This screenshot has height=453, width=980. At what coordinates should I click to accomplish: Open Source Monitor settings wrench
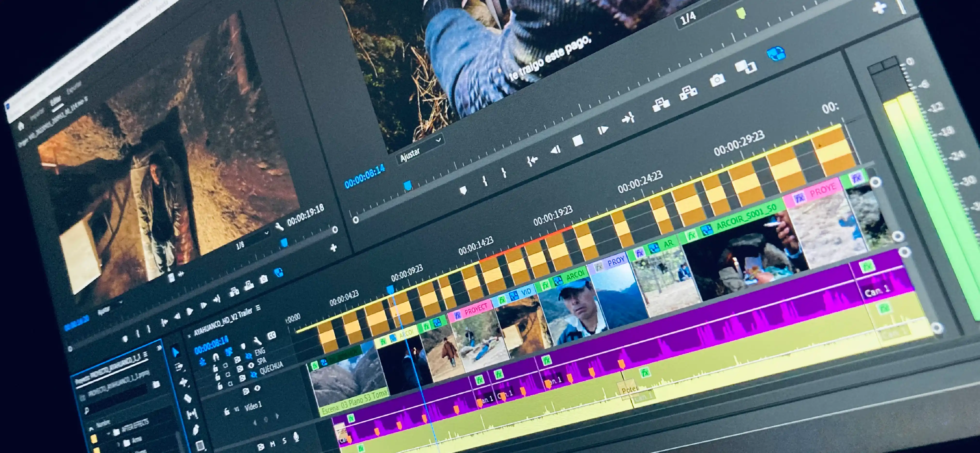click(279, 227)
